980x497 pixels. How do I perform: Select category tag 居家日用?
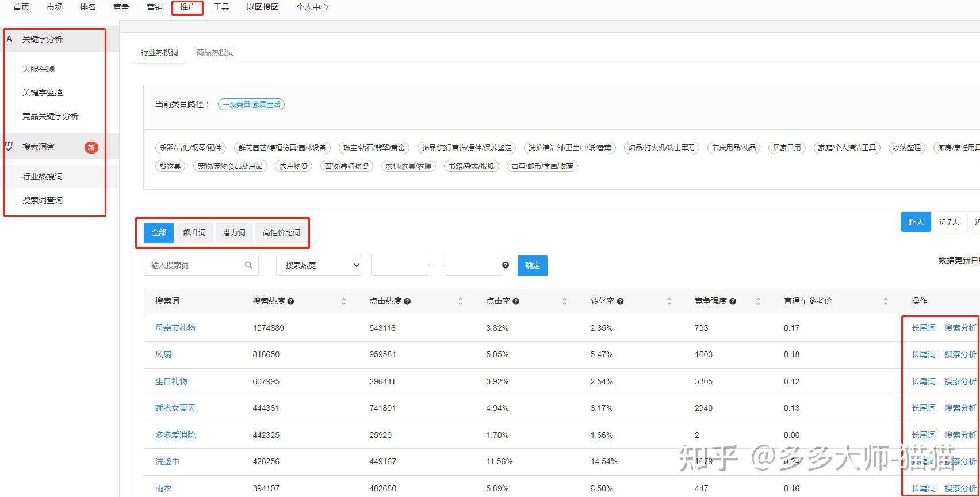click(x=787, y=148)
